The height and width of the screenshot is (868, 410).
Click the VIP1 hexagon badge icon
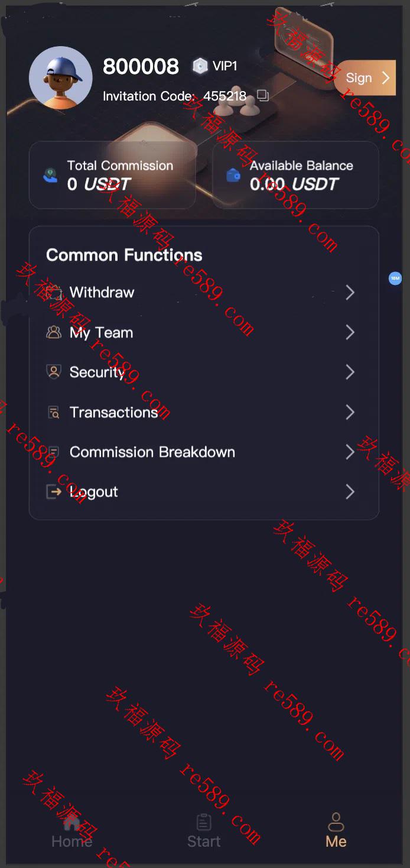tap(200, 66)
